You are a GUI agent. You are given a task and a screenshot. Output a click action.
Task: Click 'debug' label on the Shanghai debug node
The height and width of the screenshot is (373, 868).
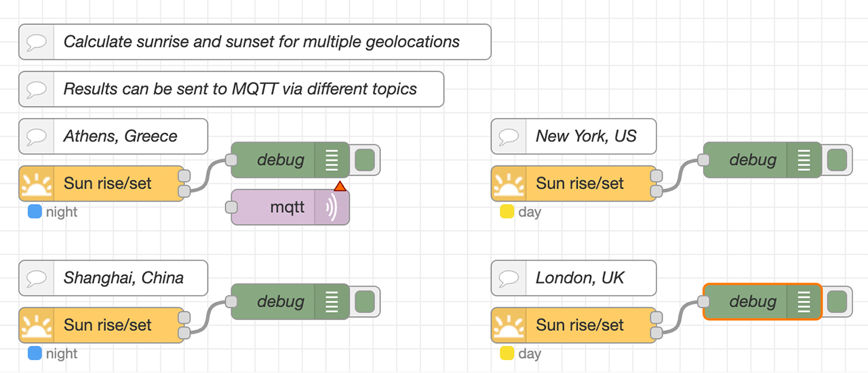pos(281,302)
